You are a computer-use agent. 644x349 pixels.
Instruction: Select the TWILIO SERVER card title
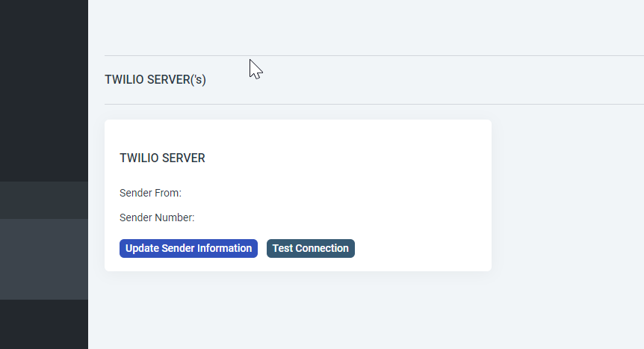(x=162, y=158)
